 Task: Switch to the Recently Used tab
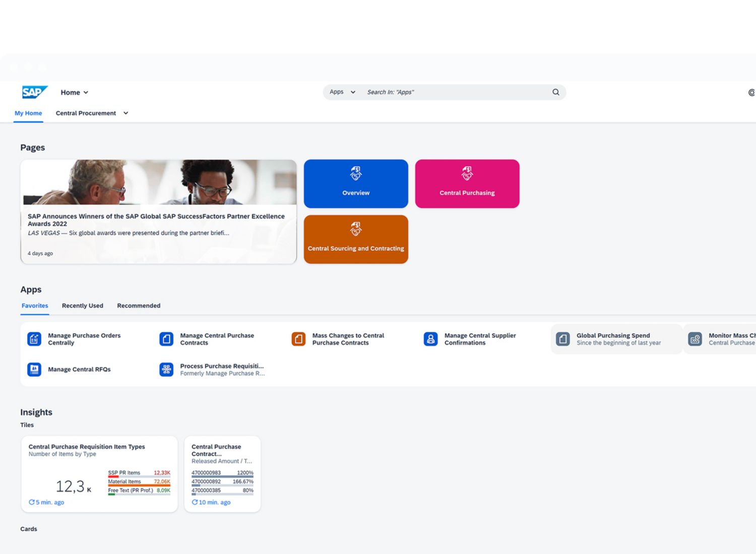(82, 306)
